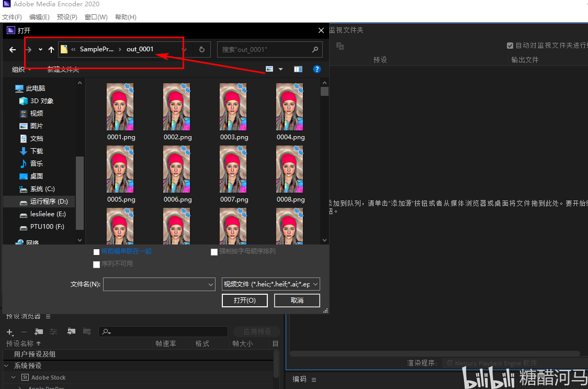This screenshot has height=389, width=588.
Task: Change the view with the thumbnail icon
Action: pyautogui.click(x=269, y=69)
